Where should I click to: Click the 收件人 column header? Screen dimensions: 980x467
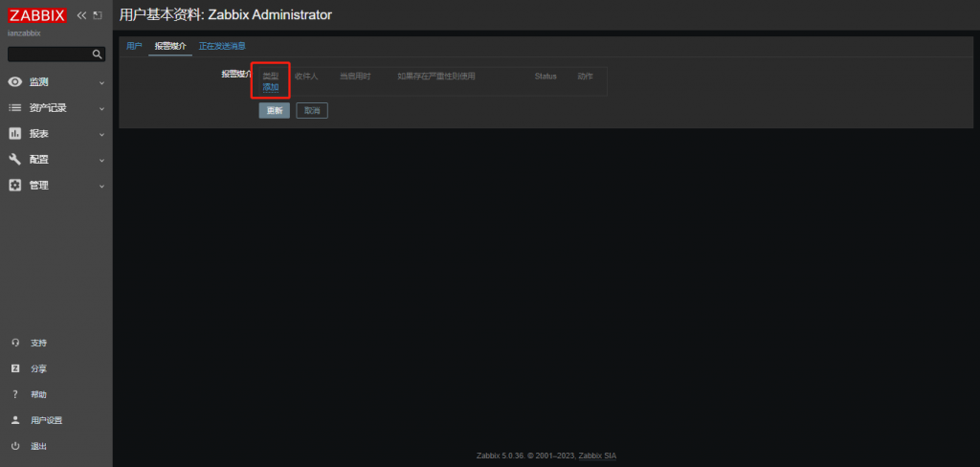click(x=306, y=76)
